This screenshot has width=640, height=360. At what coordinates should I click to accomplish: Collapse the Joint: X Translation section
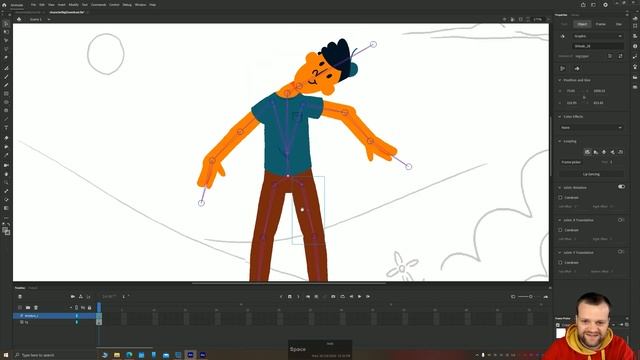(560, 220)
